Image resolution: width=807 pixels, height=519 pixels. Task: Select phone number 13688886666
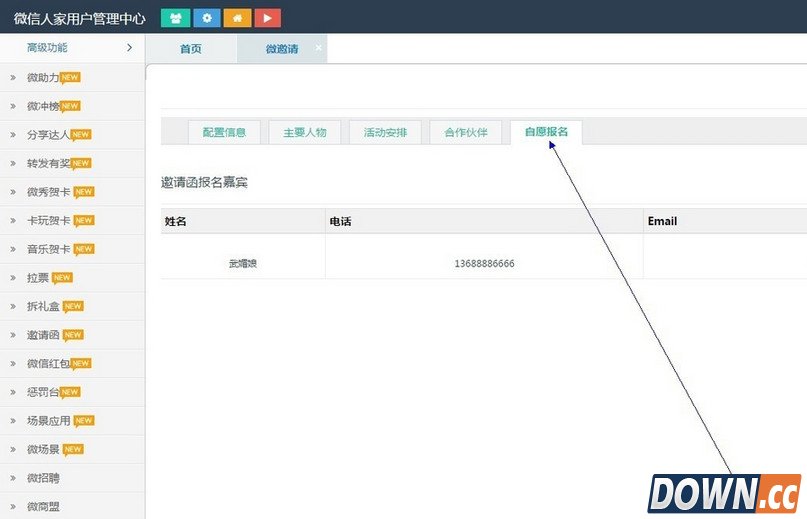(x=484, y=264)
